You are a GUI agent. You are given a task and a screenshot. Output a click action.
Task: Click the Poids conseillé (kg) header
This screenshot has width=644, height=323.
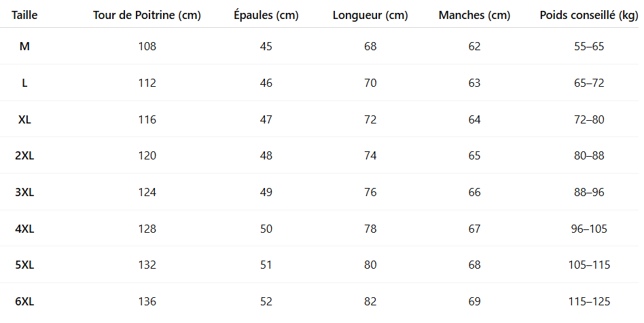pos(588,16)
